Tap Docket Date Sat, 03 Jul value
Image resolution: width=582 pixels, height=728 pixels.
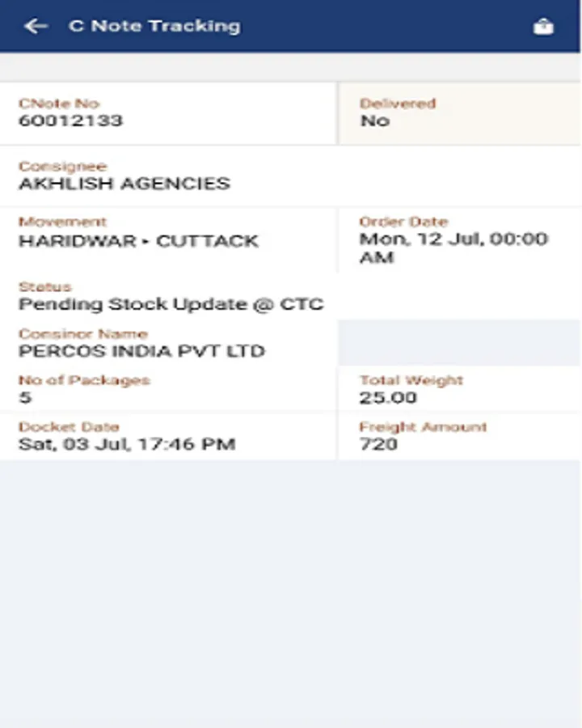(127, 444)
